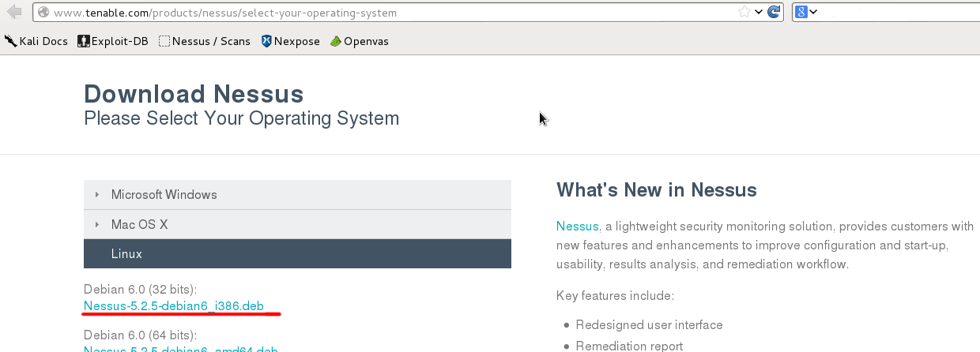Bookmark this page with the star icon

click(744, 12)
